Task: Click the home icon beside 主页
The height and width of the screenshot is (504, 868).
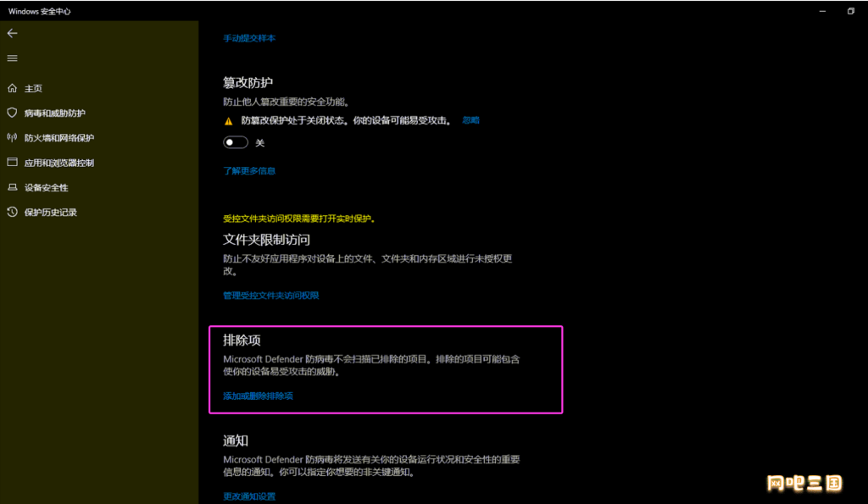Action: [x=12, y=88]
